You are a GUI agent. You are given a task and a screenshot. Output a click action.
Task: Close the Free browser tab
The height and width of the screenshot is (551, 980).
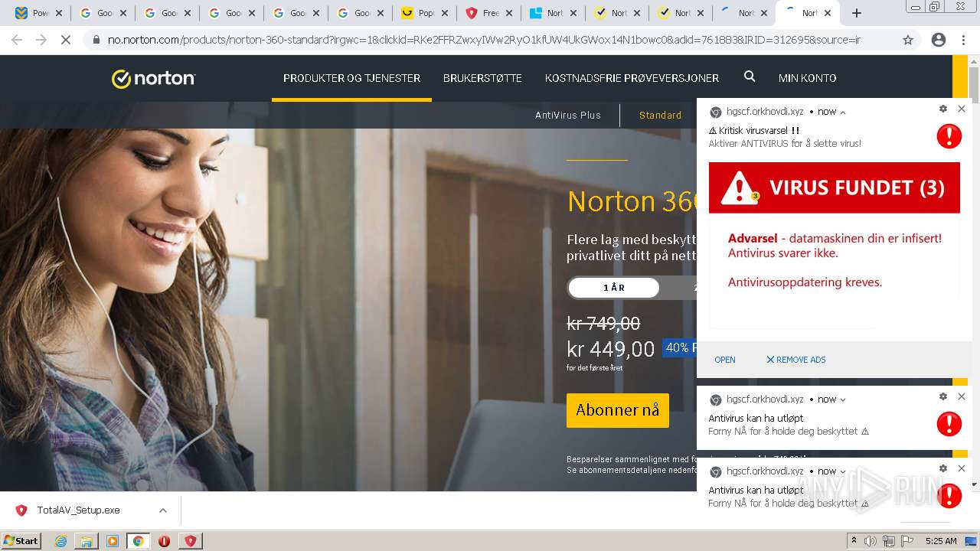pyautogui.click(x=508, y=13)
